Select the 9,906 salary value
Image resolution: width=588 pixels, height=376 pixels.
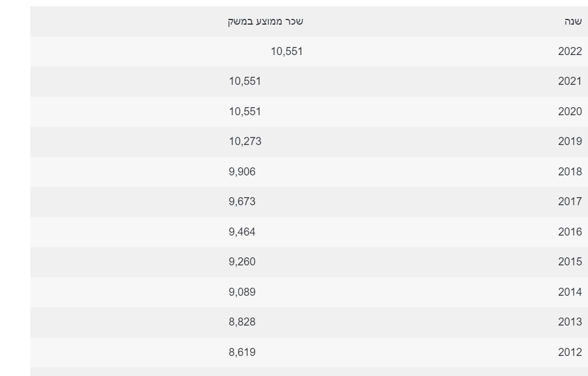click(242, 171)
